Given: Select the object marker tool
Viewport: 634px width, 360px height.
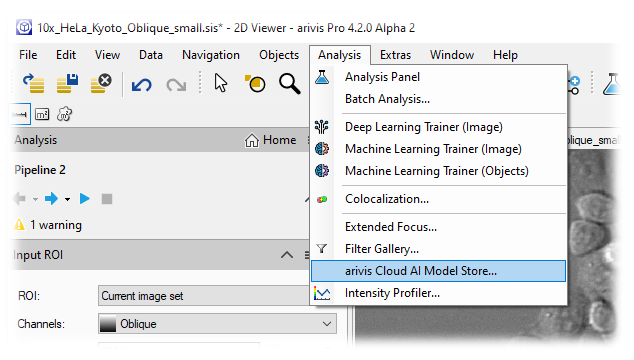Looking at the screenshot, I should (255, 83).
